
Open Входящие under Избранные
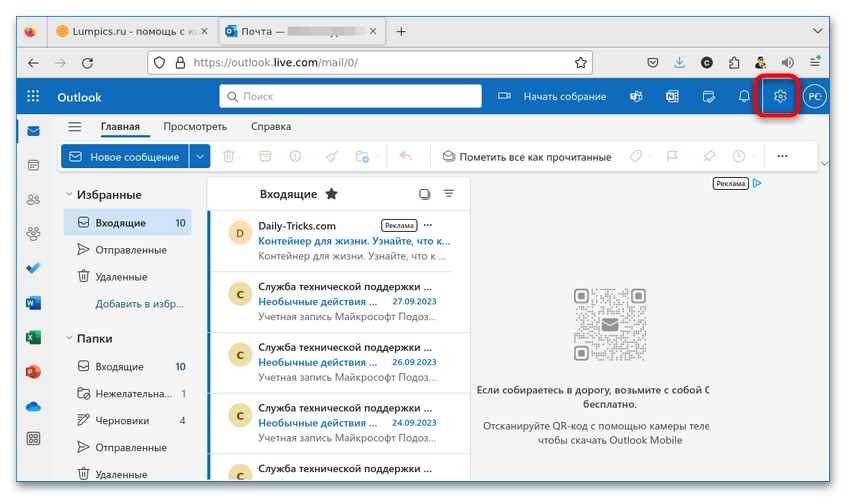[127, 223]
